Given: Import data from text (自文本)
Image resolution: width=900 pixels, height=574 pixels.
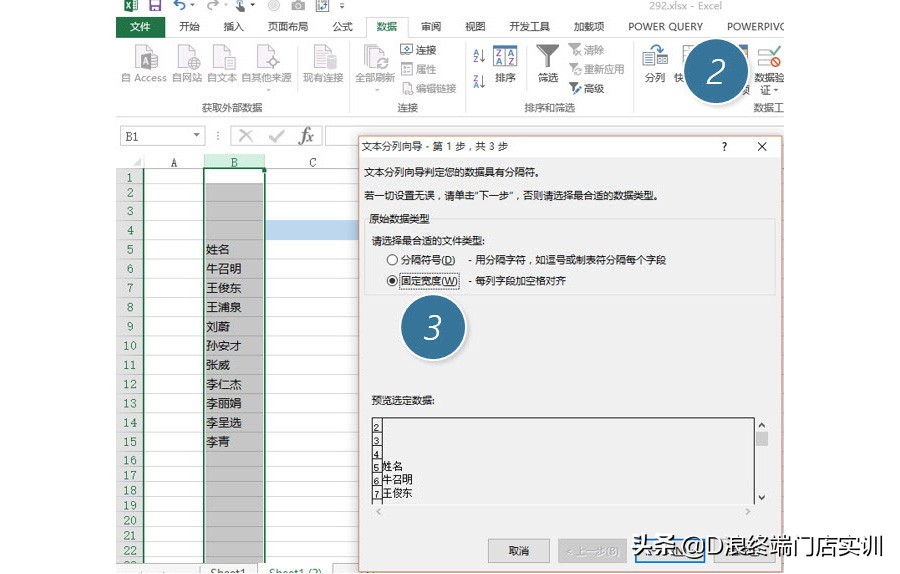Looking at the screenshot, I should (x=222, y=64).
